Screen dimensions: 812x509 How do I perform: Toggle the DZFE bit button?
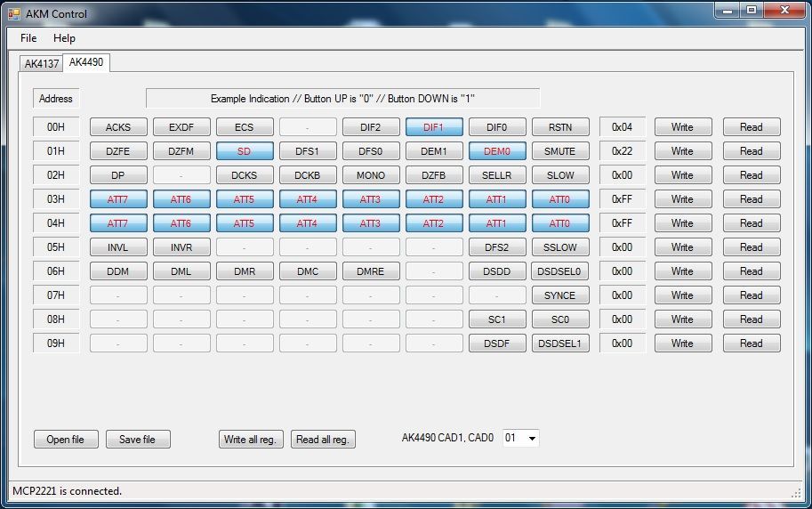(118, 151)
